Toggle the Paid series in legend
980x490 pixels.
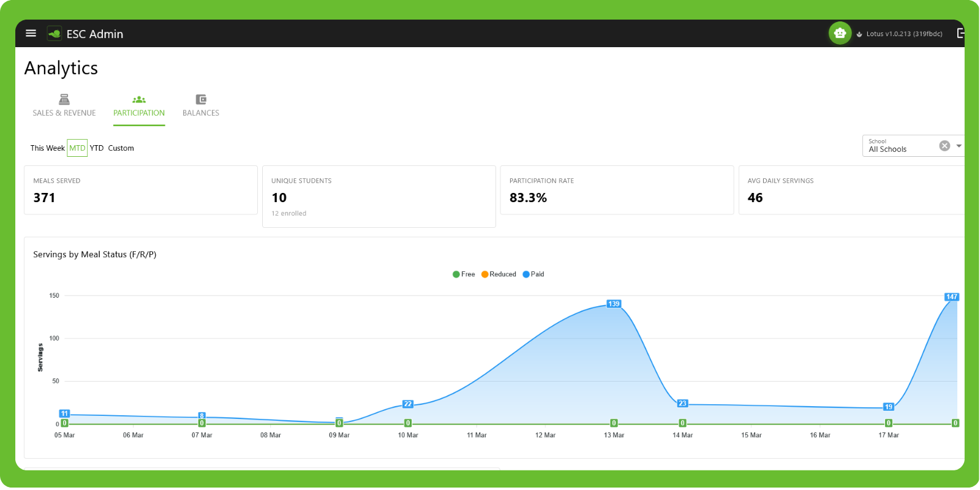click(x=533, y=274)
